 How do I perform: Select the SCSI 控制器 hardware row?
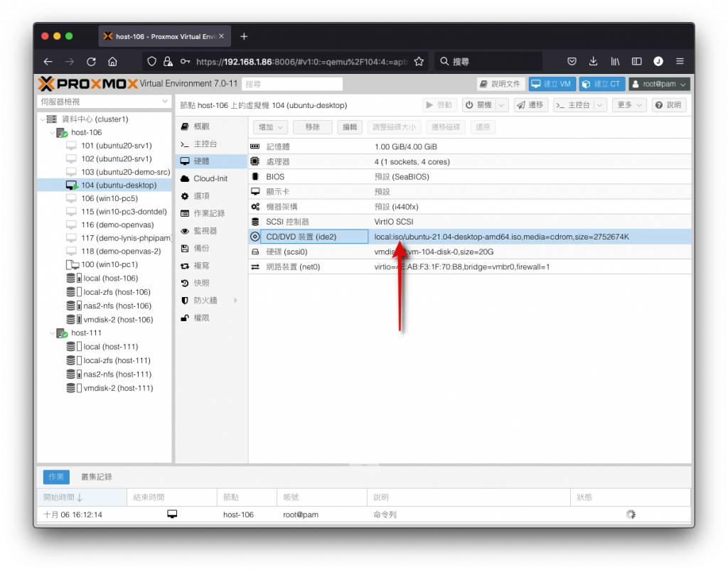(x=469, y=222)
